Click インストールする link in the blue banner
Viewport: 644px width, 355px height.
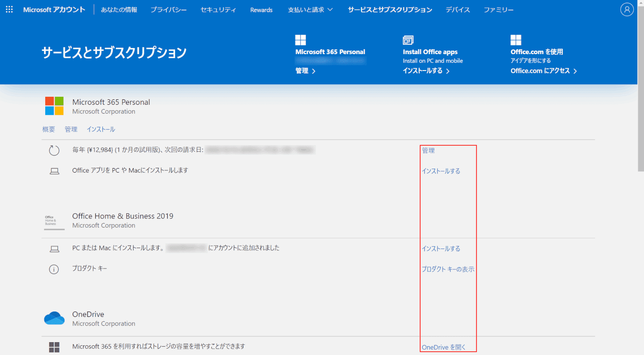pos(426,71)
